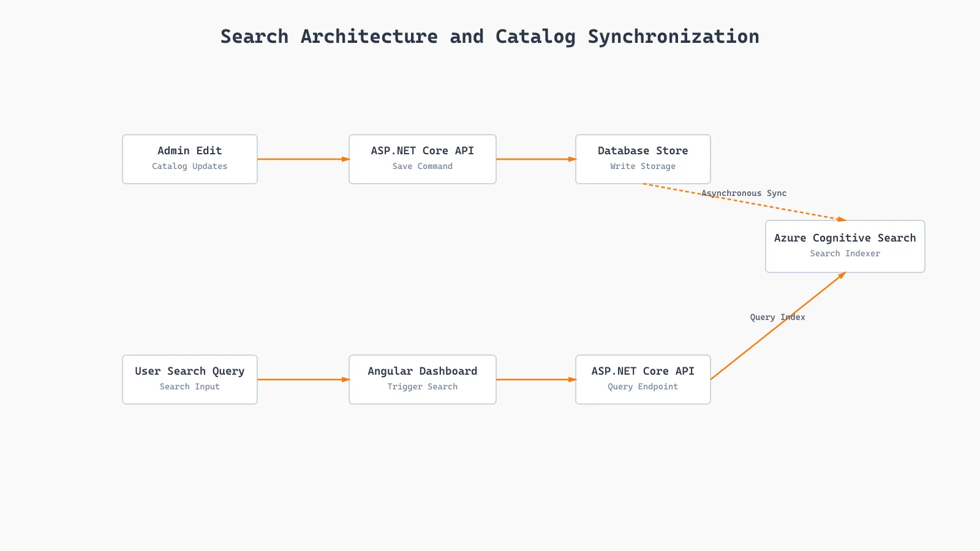Select the Admin Edit node
Screen dimensions: 980x551
(x=190, y=159)
